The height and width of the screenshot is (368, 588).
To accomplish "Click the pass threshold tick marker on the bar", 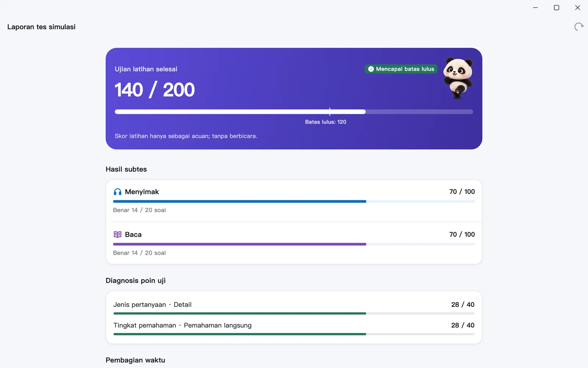I will coord(330,112).
